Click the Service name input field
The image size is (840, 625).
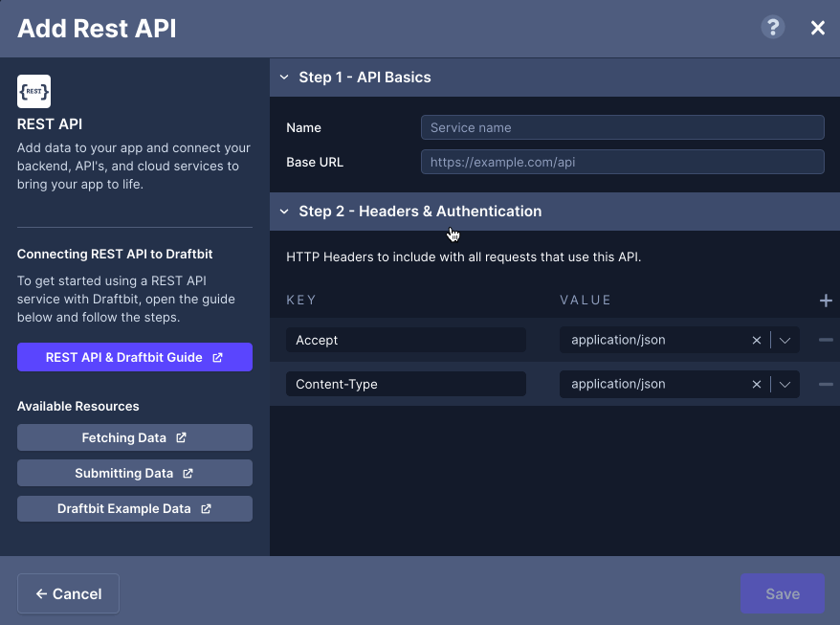click(x=622, y=127)
